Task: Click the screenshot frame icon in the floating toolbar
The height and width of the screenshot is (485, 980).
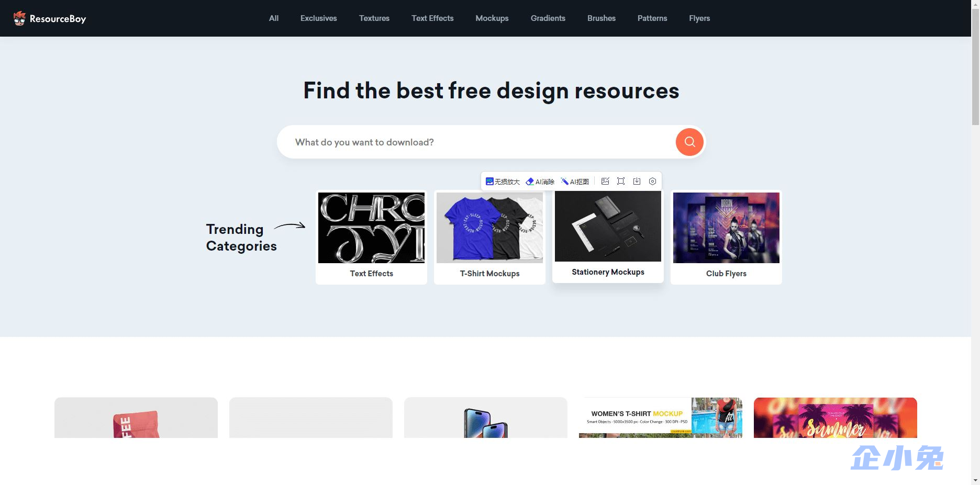Action: (621, 181)
